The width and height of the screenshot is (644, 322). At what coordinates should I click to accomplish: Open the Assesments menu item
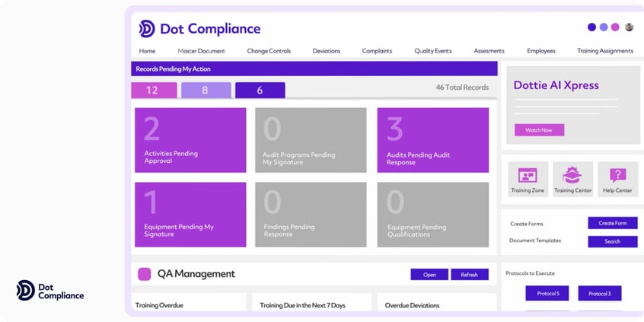click(489, 51)
